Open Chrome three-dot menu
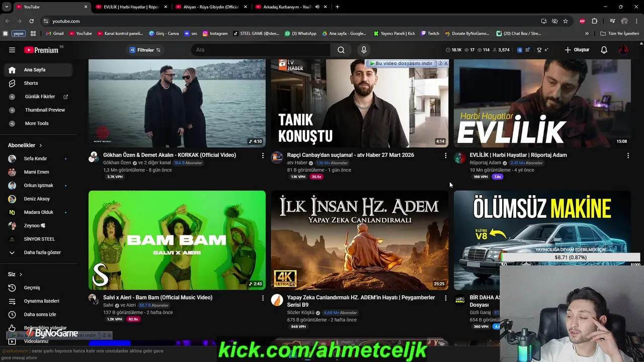This screenshot has height=362, width=644. [x=636, y=21]
